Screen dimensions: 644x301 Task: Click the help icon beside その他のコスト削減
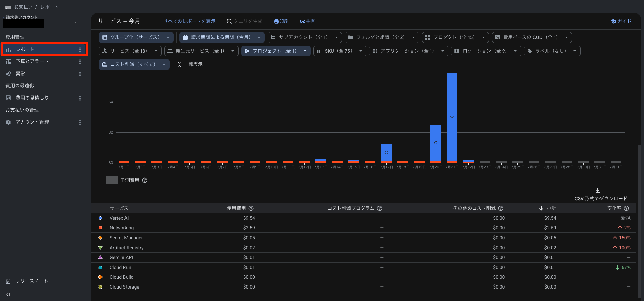click(501, 208)
